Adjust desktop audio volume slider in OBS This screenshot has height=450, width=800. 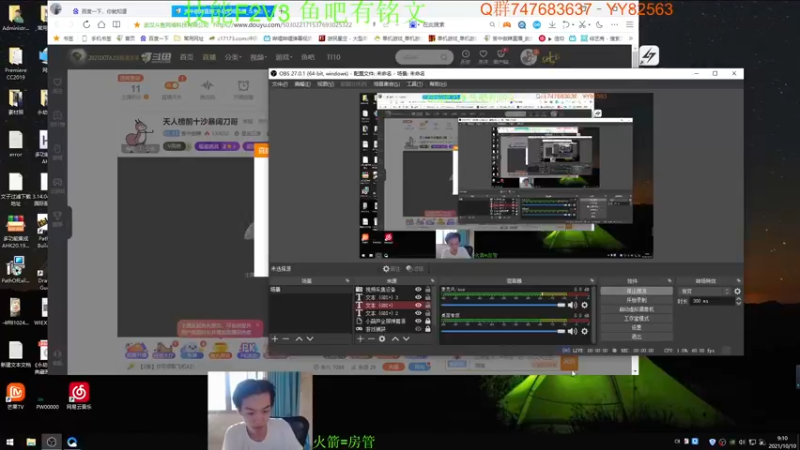504,331
